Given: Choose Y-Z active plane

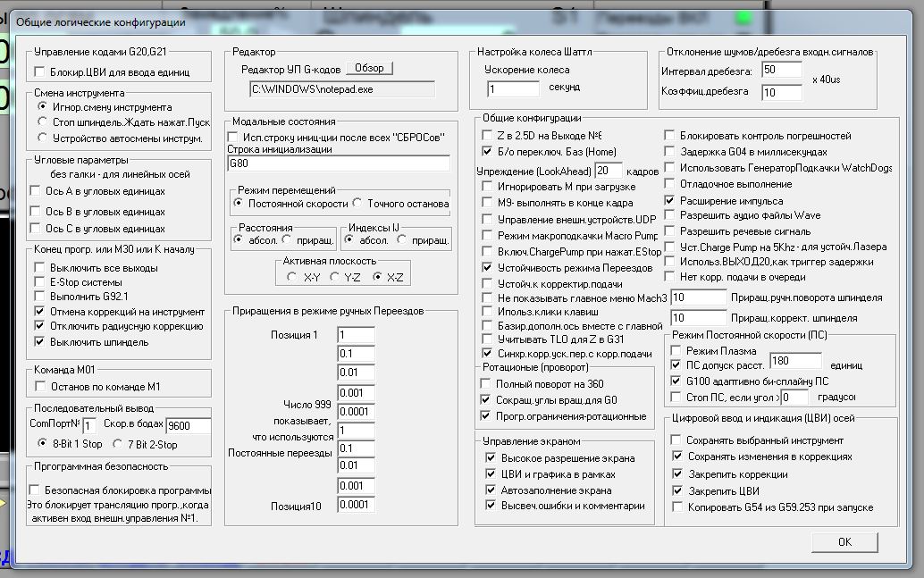Looking at the screenshot, I should pos(334,276).
